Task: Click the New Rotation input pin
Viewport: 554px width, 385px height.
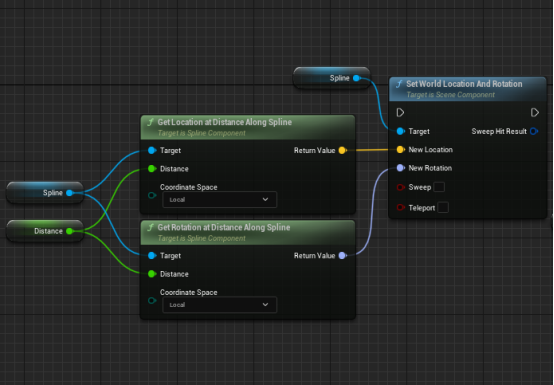Action: [400, 168]
